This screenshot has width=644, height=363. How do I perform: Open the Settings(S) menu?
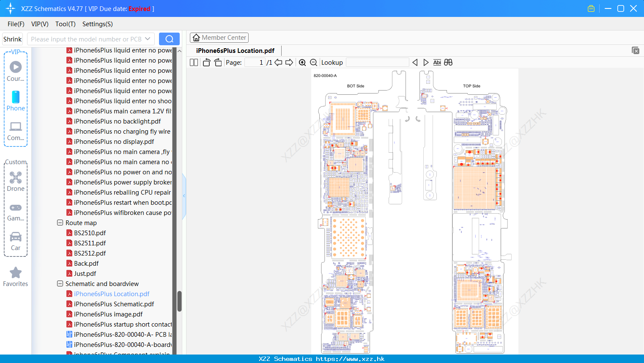pyautogui.click(x=98, y=24)
